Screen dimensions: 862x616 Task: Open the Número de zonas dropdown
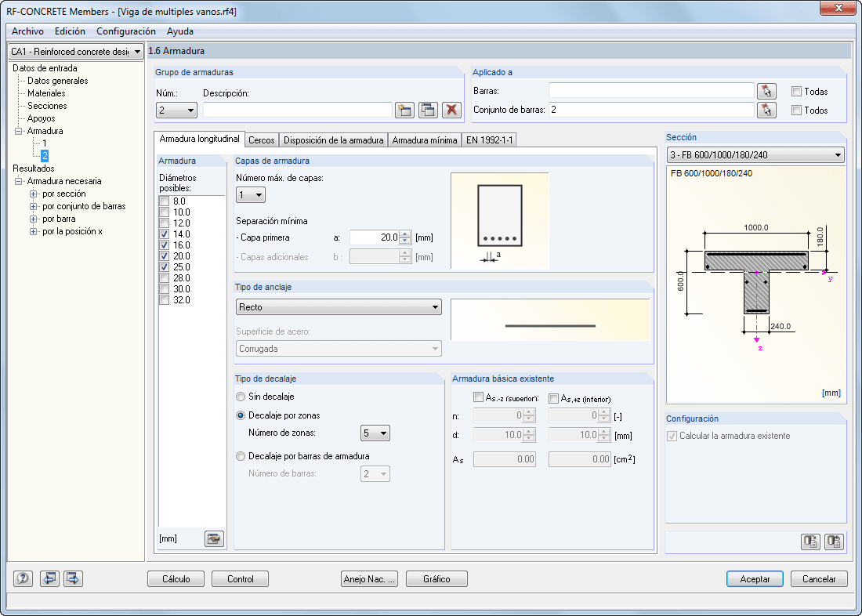coord(375,433)
